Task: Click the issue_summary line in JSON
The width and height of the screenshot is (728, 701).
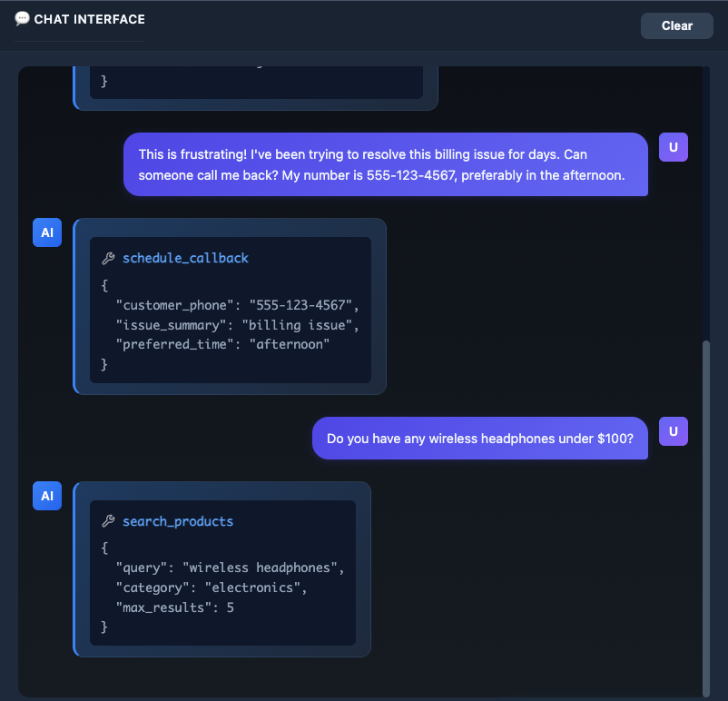Action: 238,324
